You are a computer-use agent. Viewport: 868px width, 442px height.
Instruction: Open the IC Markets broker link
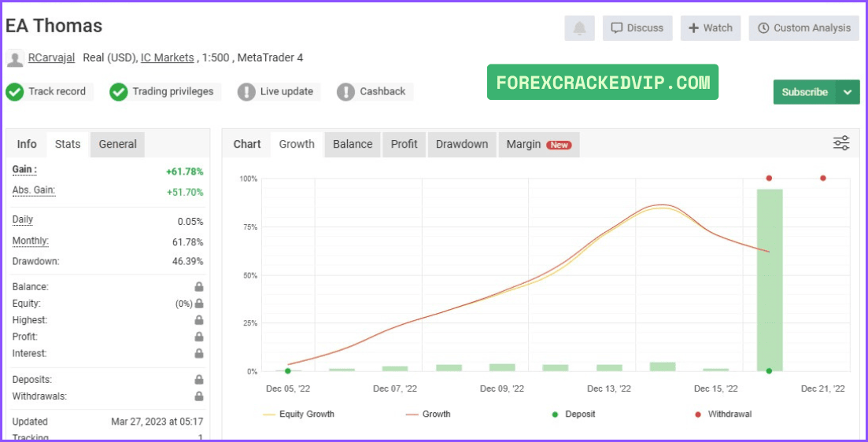[167, 57]
